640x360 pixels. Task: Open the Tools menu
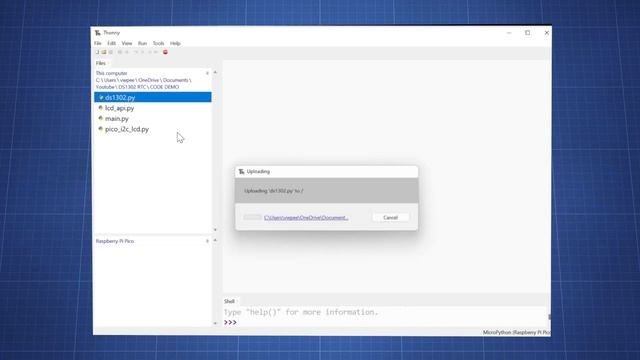click(158, 43)
